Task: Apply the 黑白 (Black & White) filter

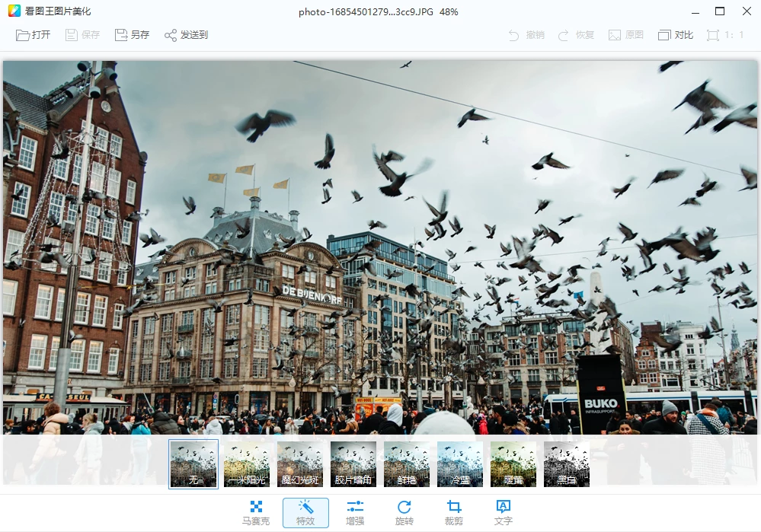Action: click(567, 464)
